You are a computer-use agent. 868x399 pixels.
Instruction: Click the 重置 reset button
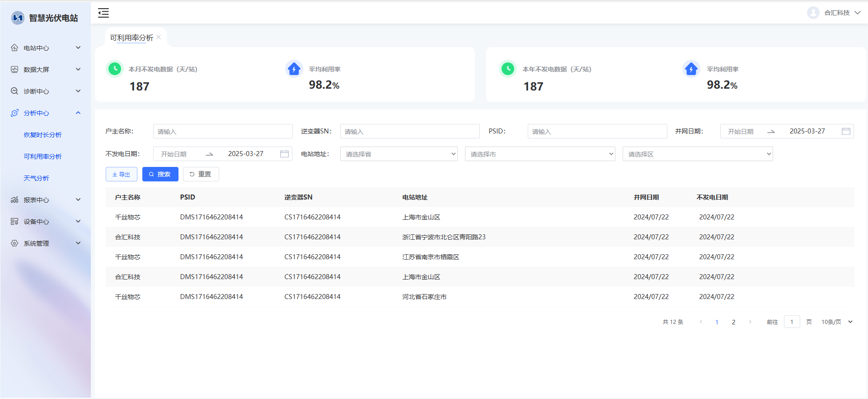201,174
